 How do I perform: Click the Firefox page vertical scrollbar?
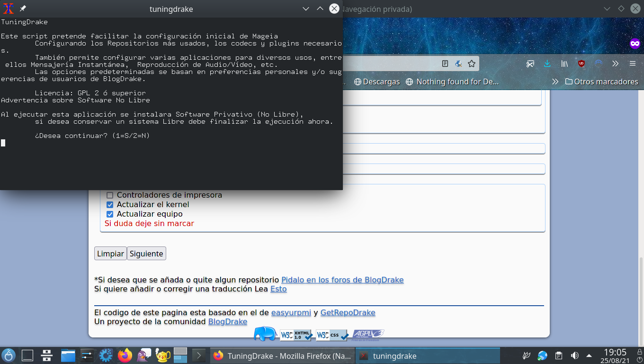641,301
